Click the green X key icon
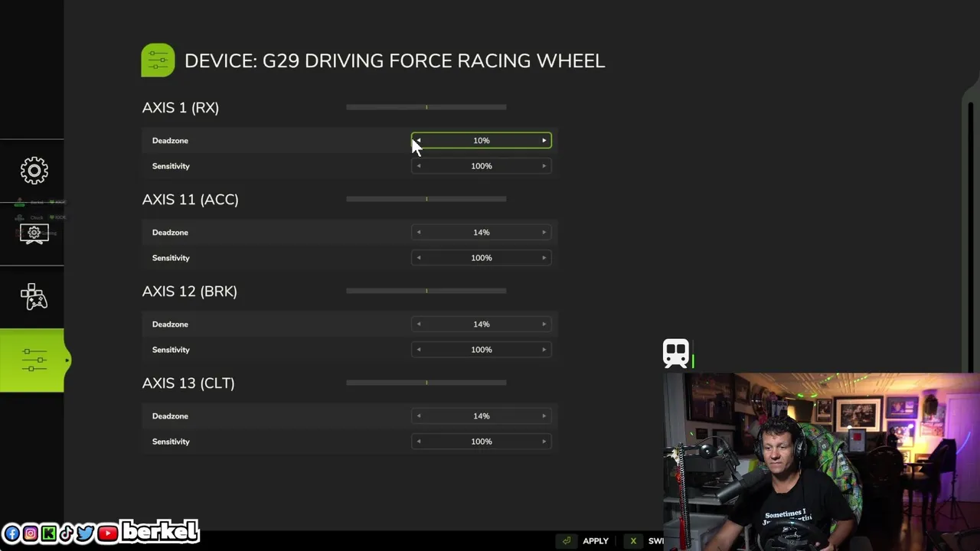Screen dimensions: 980x551 pos(633,541)
